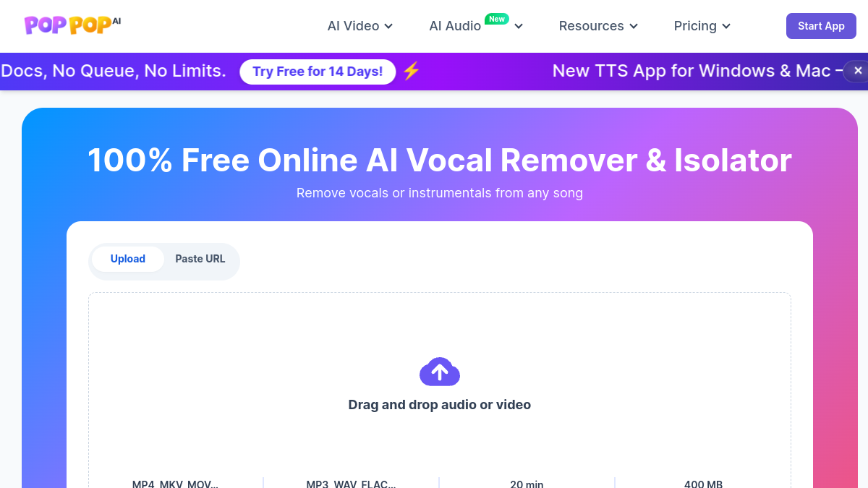Select the Upload tab
The image size is (868, 488).
click(x=128, y=259)
